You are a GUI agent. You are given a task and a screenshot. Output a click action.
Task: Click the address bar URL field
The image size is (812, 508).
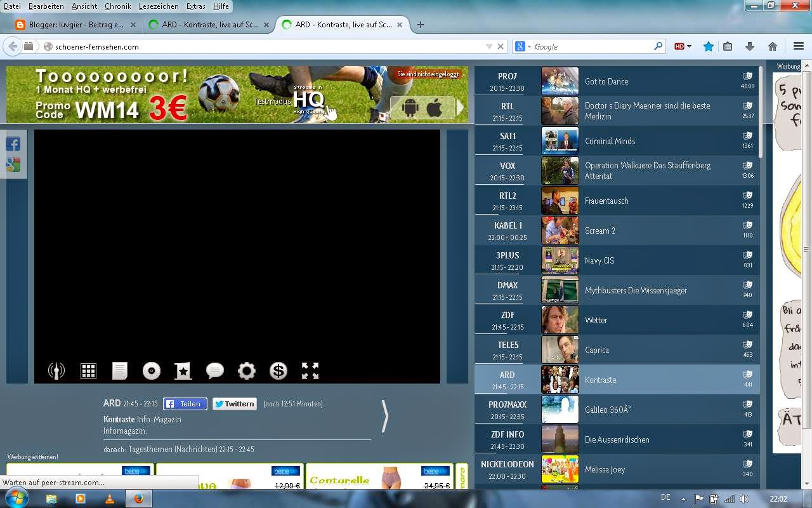[x=266, y=46]
